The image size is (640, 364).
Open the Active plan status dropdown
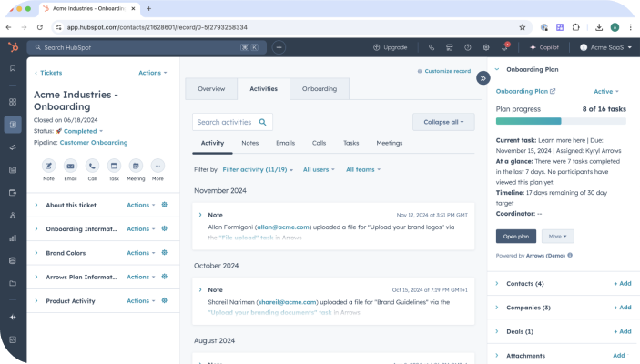(x=606, y=91)
